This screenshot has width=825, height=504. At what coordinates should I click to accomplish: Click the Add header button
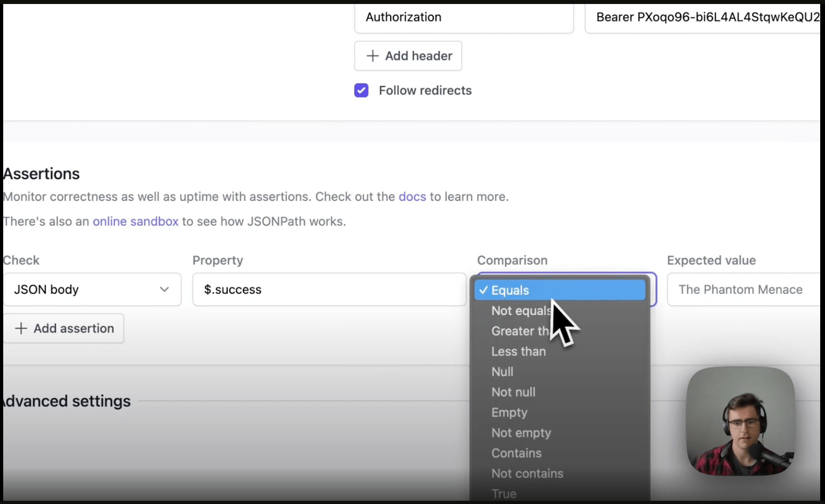(408, 56)
